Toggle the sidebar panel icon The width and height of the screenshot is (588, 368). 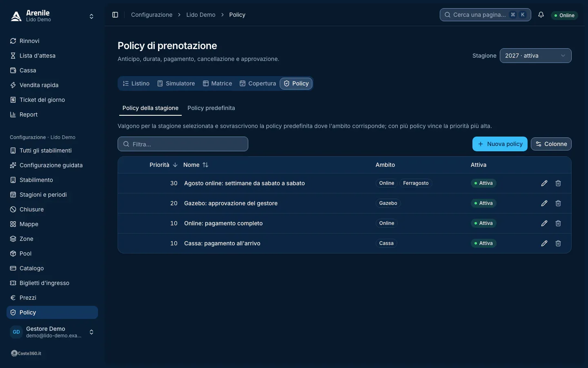(x=115, y=15)
